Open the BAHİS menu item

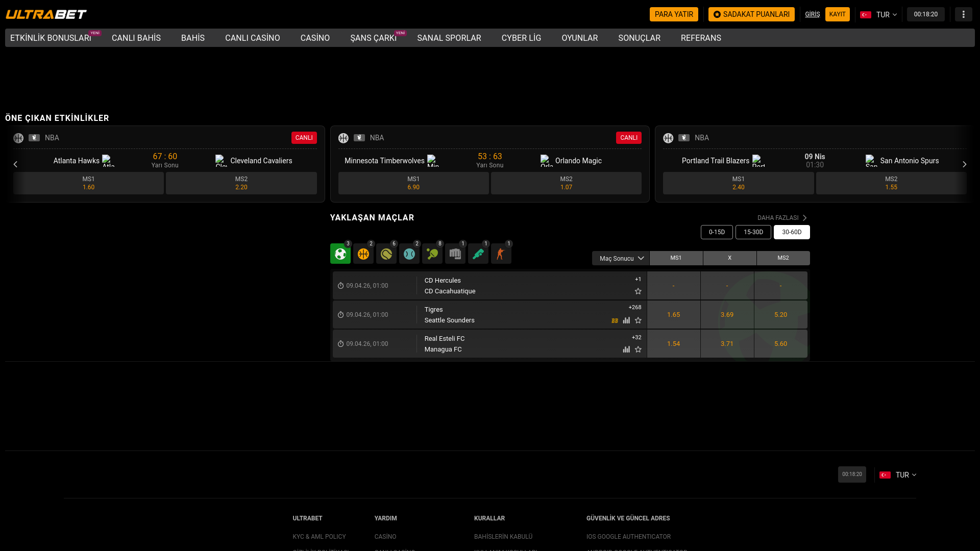pos(193,38)
